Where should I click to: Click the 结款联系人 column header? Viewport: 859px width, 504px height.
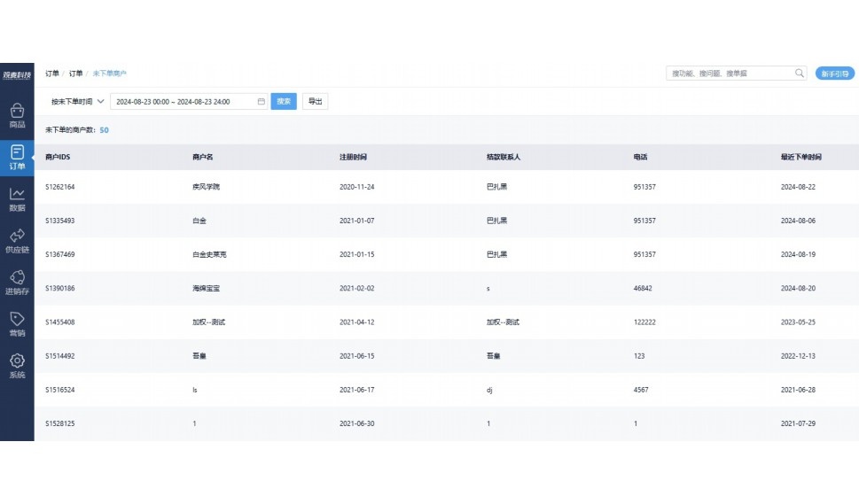504,157
